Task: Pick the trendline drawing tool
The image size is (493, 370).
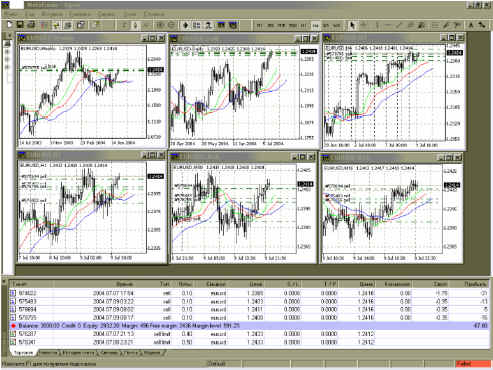Action: (x=399, y=25)
